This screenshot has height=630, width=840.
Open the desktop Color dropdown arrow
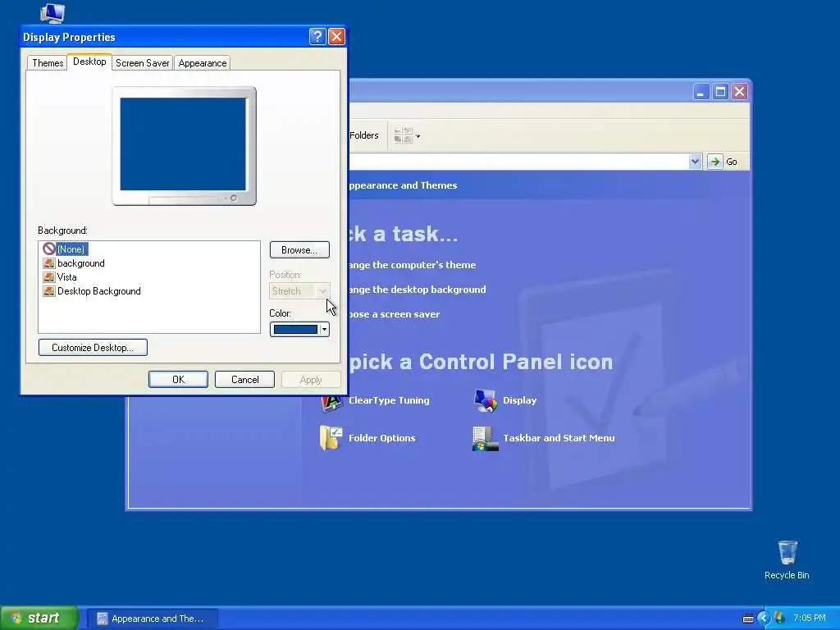click(324, 330)
